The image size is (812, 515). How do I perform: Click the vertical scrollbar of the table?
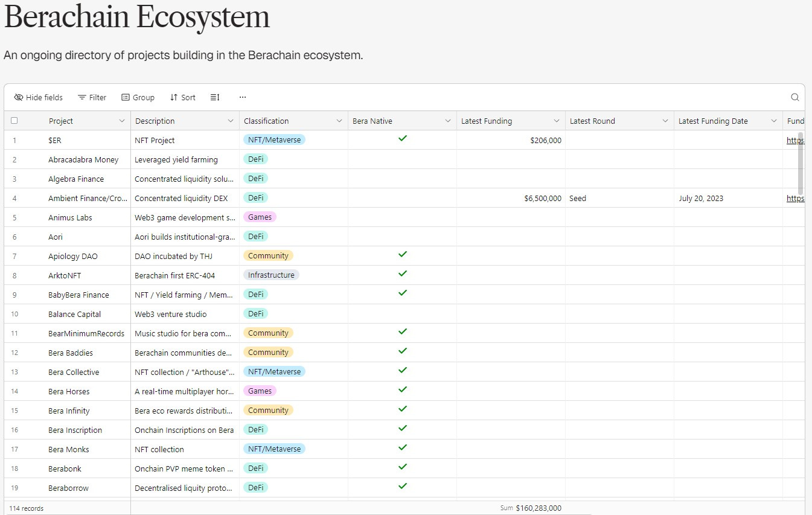click(x=801, y=163)
